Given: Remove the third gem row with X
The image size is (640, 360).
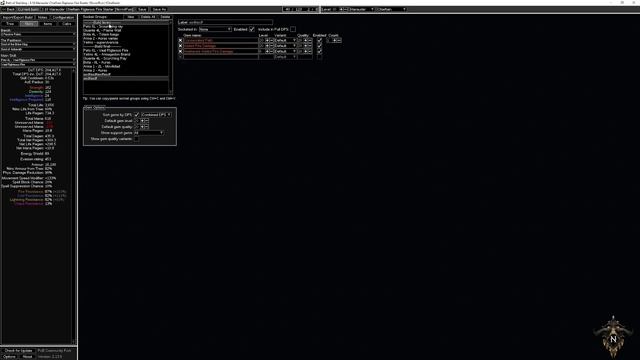Looking at the screenshot, I should (180, 51).
